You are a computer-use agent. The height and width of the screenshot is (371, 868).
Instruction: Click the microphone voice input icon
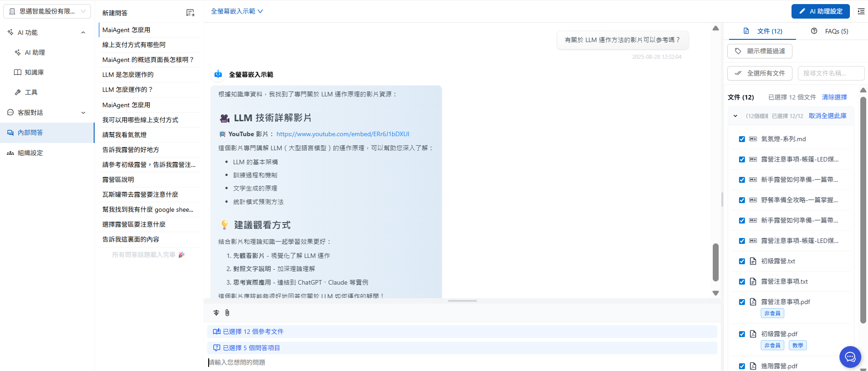(x=216, y=313)
